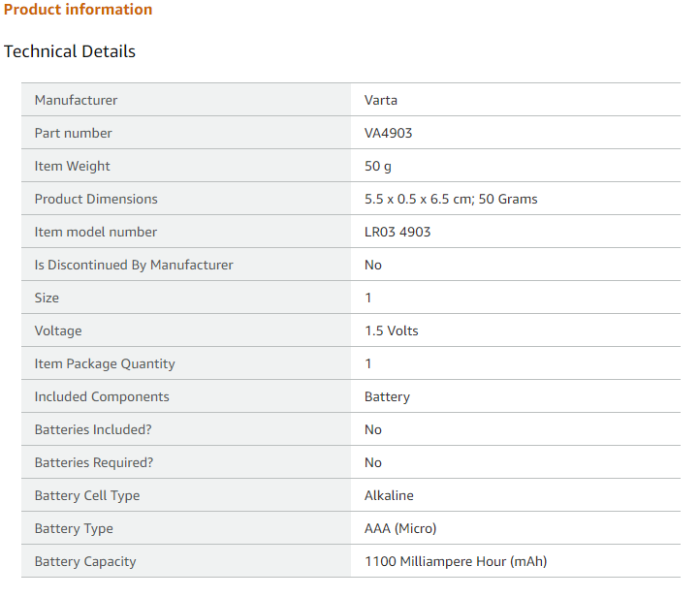Click the '50 g' value
The height and width of the screenshot is (597, 700).
pyautogui.click(x=378, y=166)
